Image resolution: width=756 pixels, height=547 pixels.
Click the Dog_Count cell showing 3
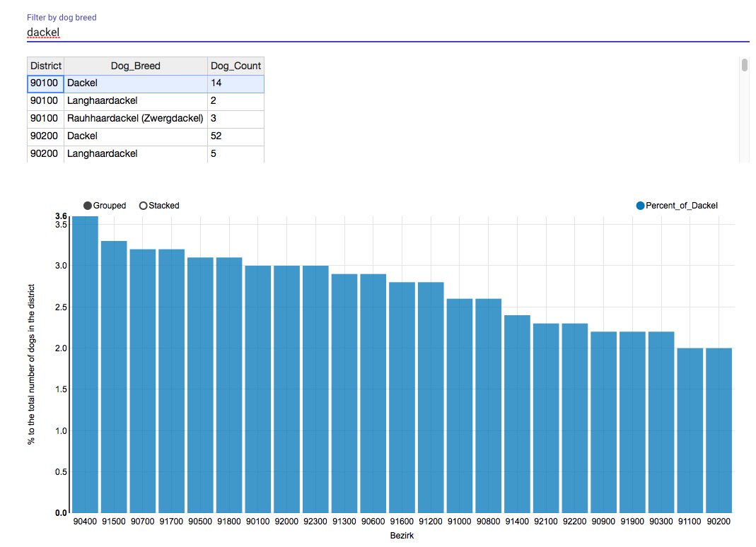[235, 119]
